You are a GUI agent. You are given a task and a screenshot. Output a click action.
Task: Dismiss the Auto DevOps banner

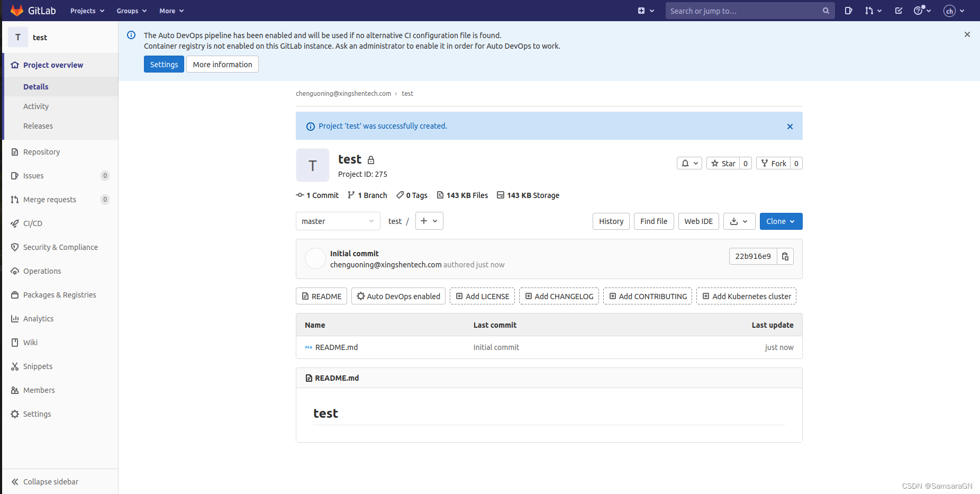(x=967, y=34)
